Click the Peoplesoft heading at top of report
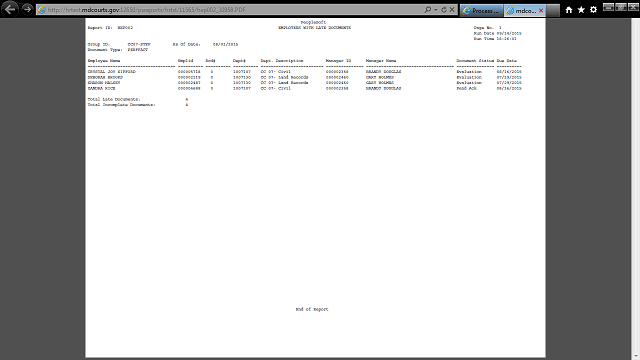Image resolution: width=640 pixels, height=360 pixels. point(313,22)
